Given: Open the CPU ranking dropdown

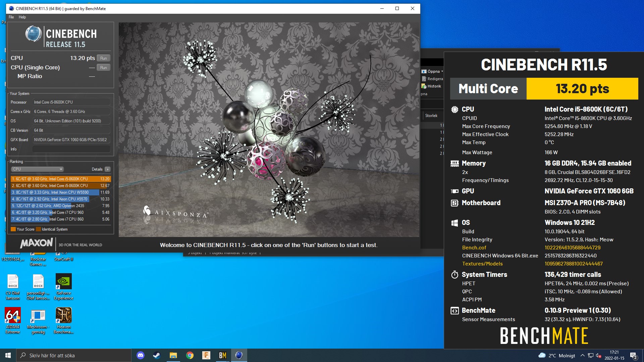Looking at the screenshot, I should pos(37,169).
